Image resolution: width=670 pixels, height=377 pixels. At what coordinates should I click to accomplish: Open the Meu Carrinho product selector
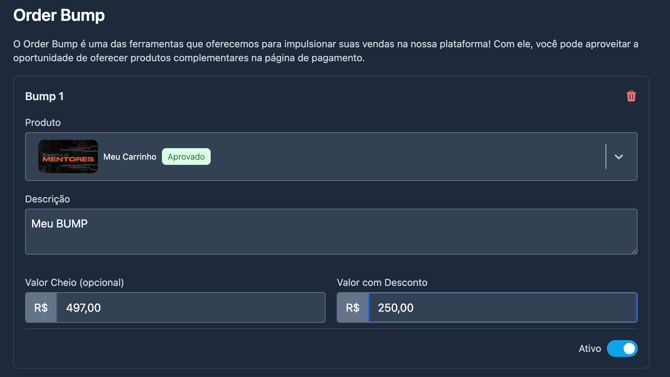click(331, 156)
